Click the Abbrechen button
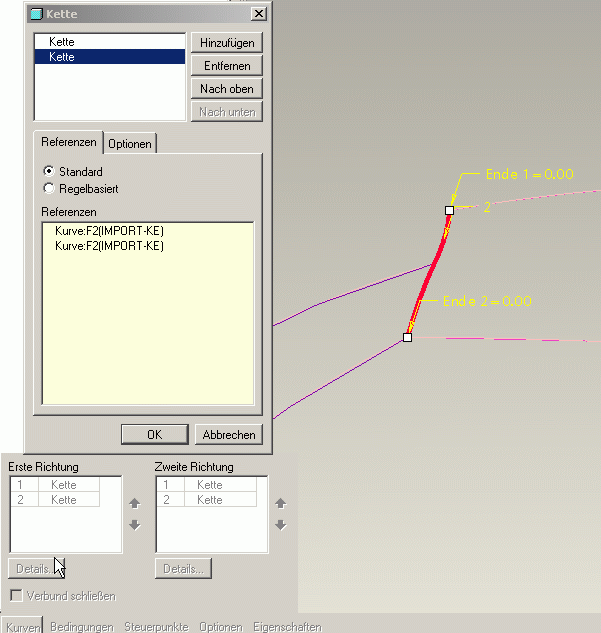The height and width of the screenshot is (633, 601). coord(229,434)
